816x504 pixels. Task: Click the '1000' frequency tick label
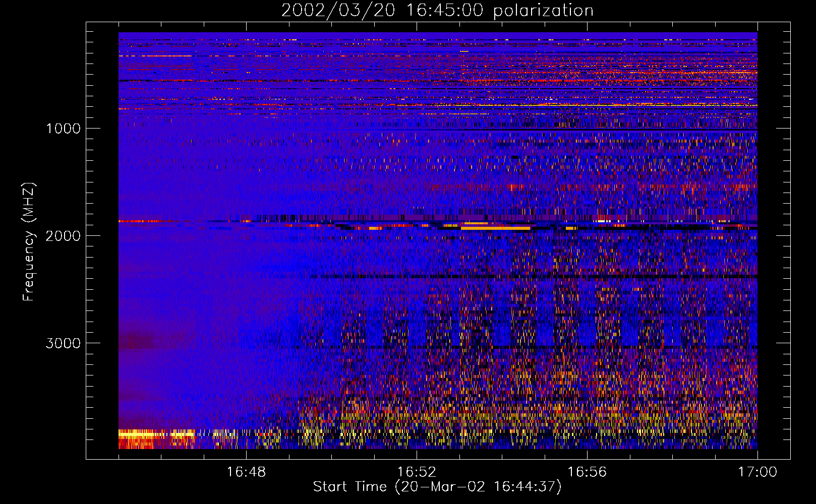(63, 129)
